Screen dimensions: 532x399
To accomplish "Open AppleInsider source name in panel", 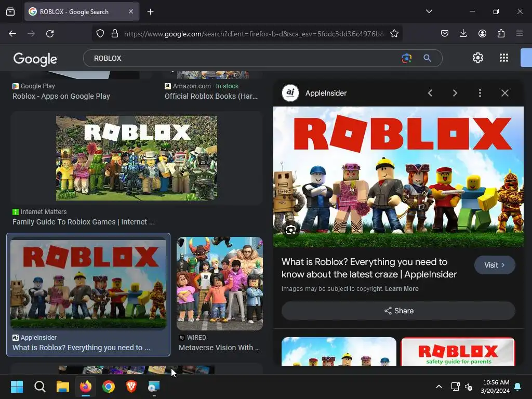I will click(x=326, y=93).
